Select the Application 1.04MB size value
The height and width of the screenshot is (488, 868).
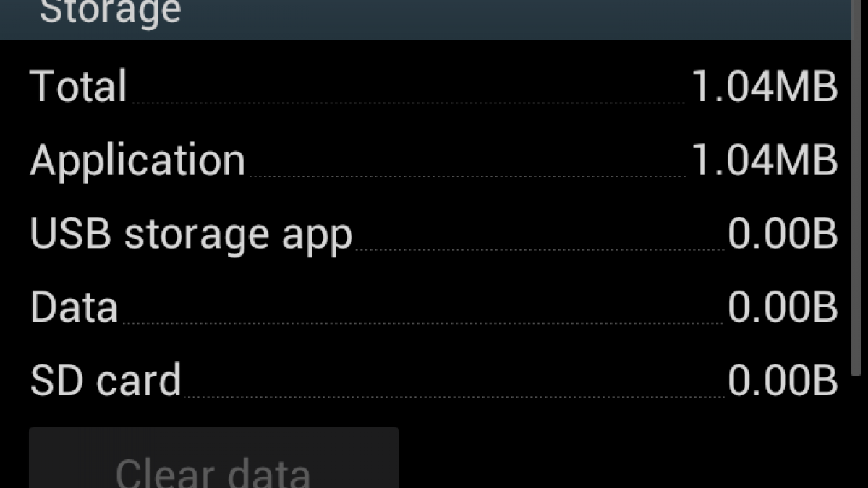pyautogui.click(x=765, y=160)
